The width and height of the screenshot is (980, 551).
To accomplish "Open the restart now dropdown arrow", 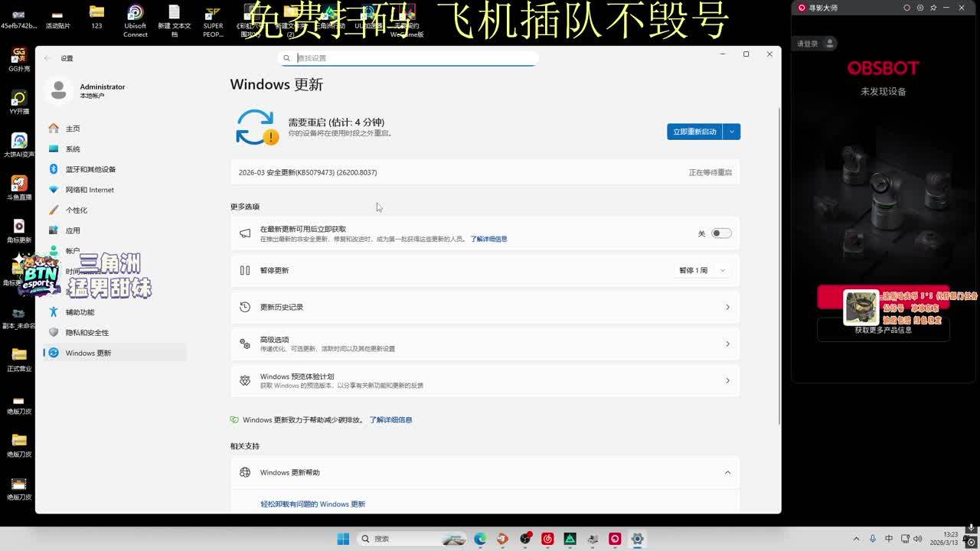I will [x=731, y=132].
